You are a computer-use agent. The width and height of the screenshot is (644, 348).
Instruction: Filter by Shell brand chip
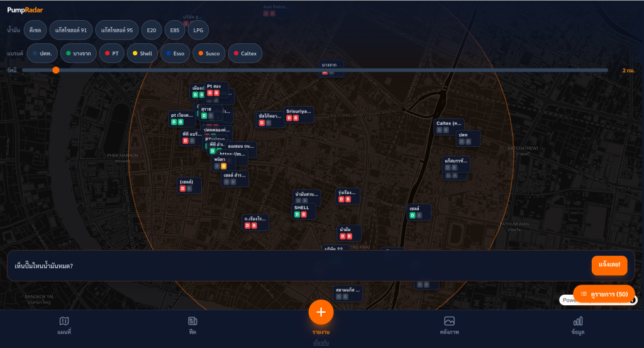point(142,53)
